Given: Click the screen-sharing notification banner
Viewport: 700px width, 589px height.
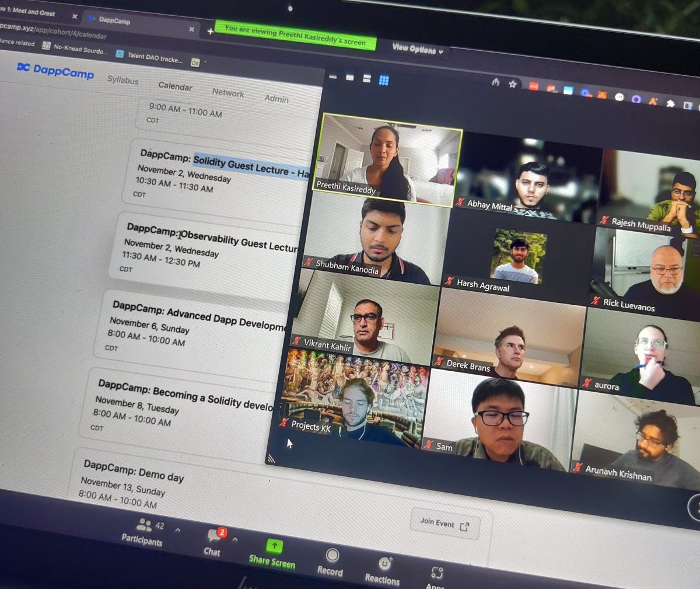Looking at the screenshot, I should pos(295,35).
